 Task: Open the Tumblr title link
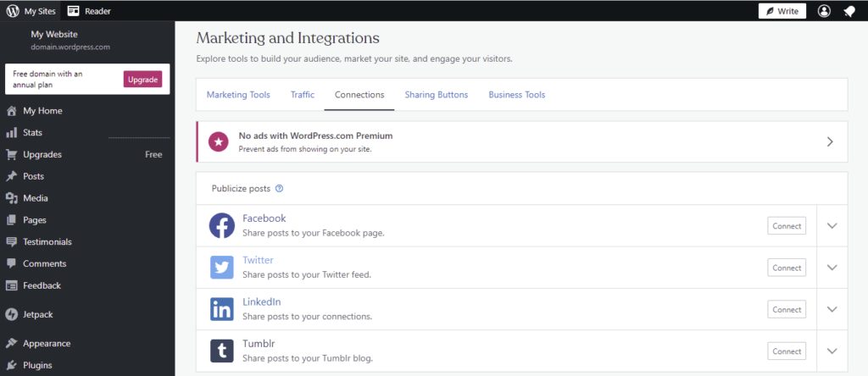pyautogui.click(x=258, y=343)
